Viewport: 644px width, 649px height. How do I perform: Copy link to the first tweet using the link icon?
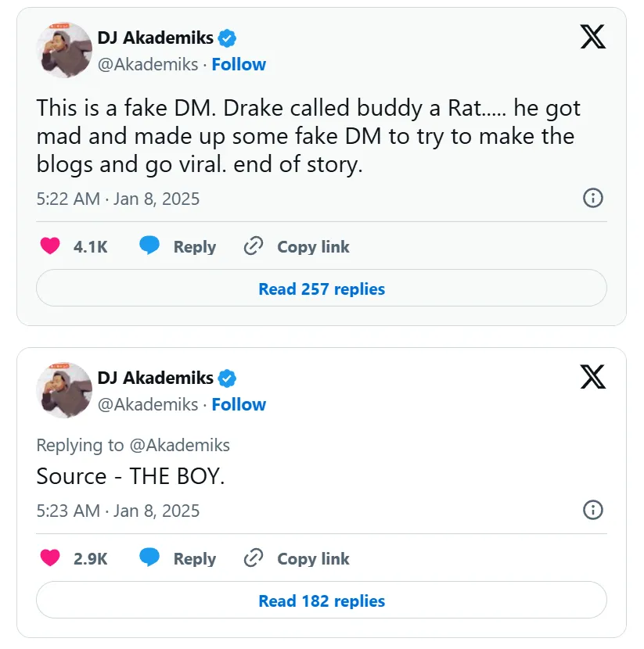pyautogui.click(x=253, y=246)
